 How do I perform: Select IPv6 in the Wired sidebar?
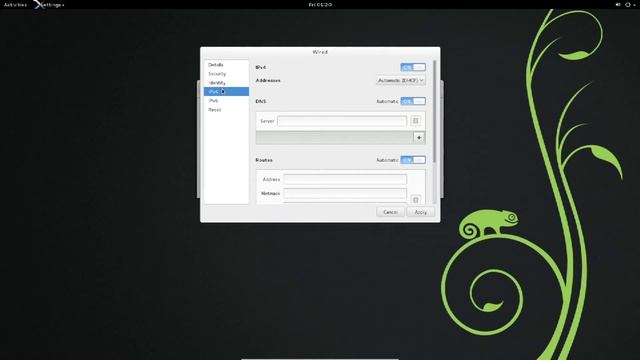[x=226, y=100]
